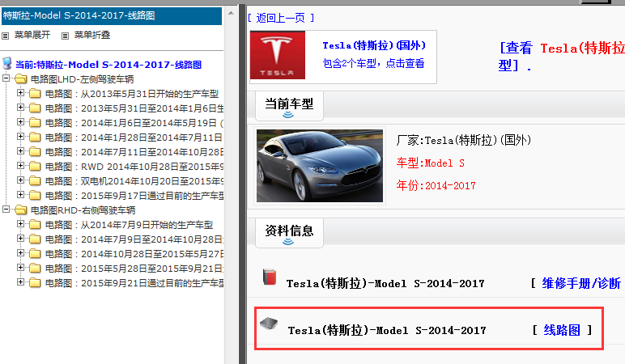Click text 年份:2014-2017

pyautogui.click(x=436, y=185)
